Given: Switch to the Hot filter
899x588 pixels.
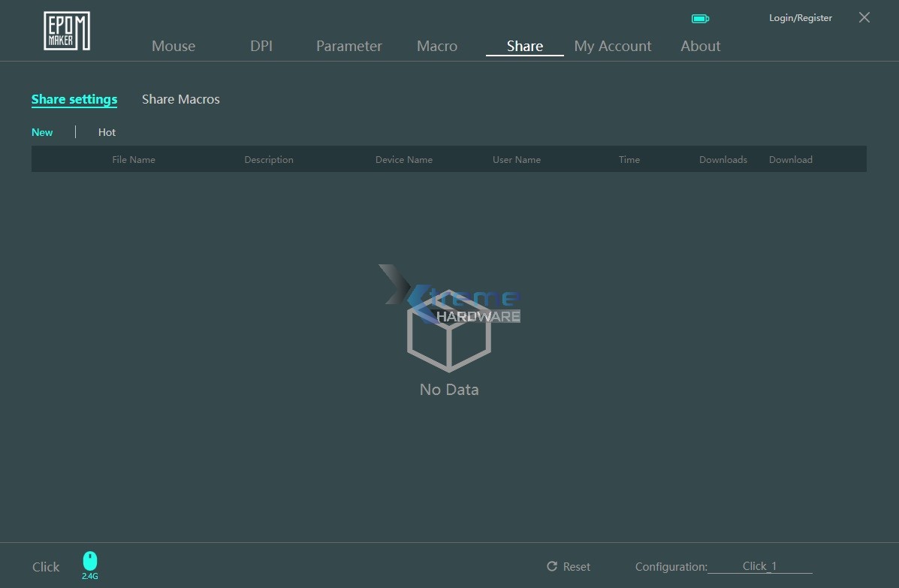Looking at the screenshot, I should (107, 131).
